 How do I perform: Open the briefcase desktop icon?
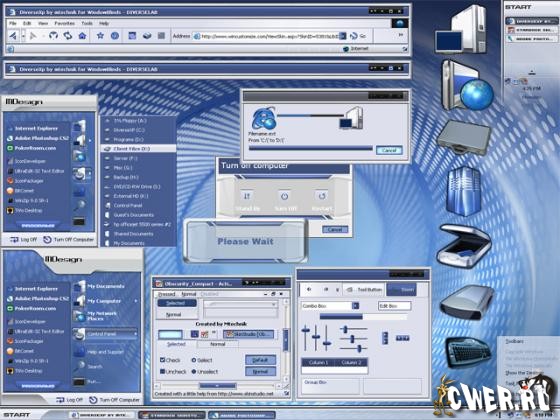coord(464,138)
